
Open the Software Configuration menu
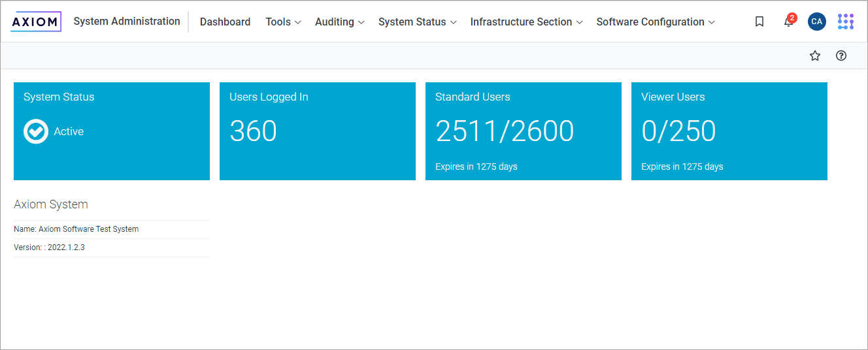coord(655,22)
